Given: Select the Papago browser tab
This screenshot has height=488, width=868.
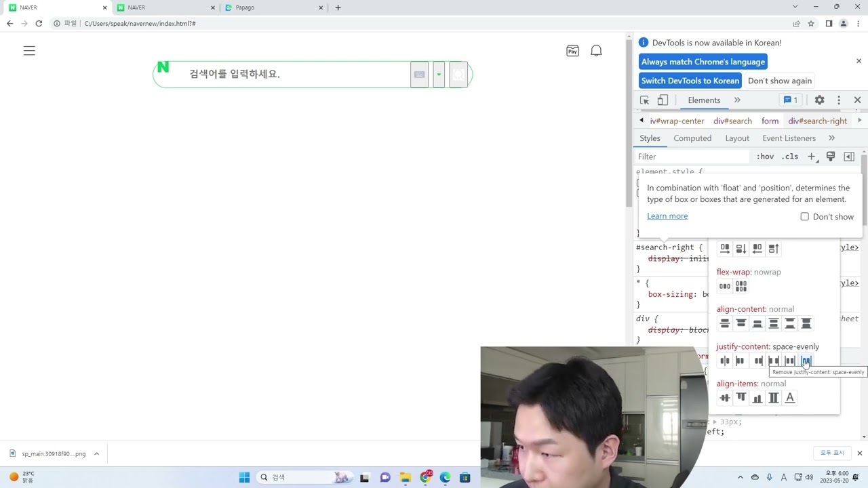Looking at the screenshot, I should [x=275, y=7].
